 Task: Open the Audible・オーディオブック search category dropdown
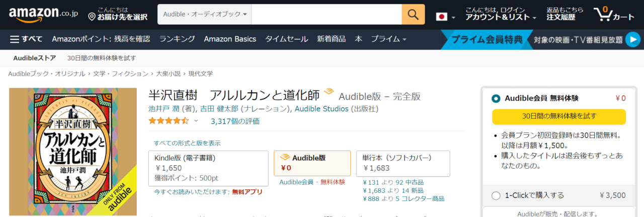click(204, 15)
